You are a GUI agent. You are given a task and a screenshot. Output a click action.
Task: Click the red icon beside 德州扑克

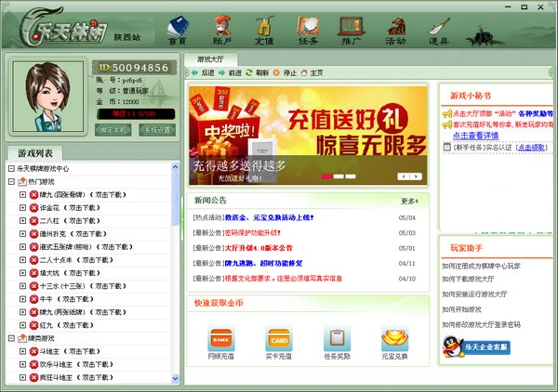(x=33, y=234)
